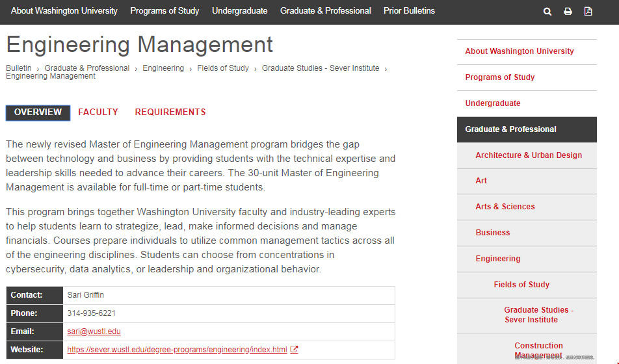Click the PDF download icon
This screenshot has width=619, height=364.
click(x=588, y=12)
